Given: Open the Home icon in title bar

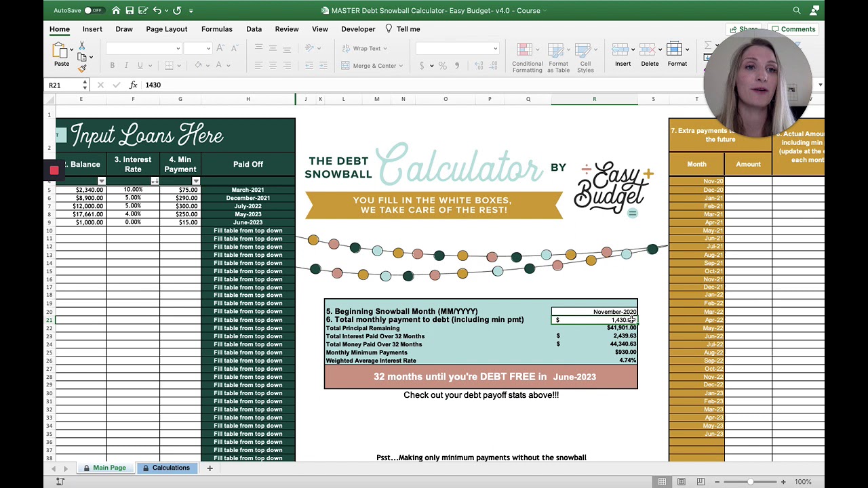Looking at the screenshot, I should (x=116, y=10).
